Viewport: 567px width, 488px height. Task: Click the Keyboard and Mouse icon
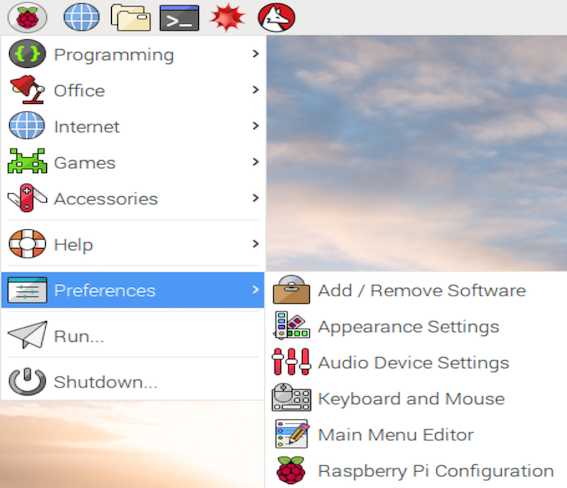click(x=291, y=398)
